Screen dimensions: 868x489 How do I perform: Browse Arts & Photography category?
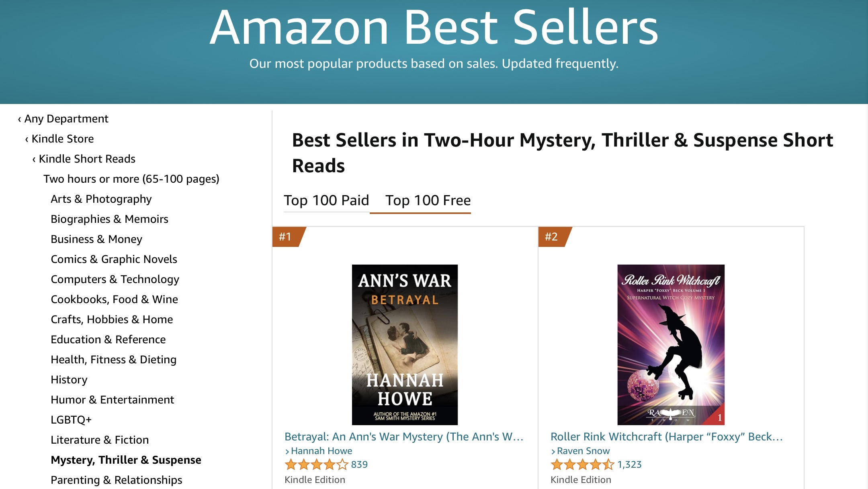coord(101,199)
